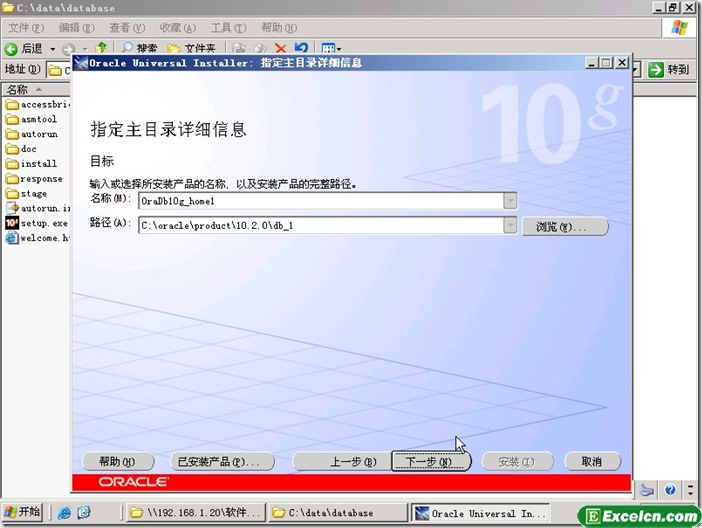Image resolution: width=702 pixels, height=528 pixels.
Task: Click the 路径 path input field
Action: (320, 226)
